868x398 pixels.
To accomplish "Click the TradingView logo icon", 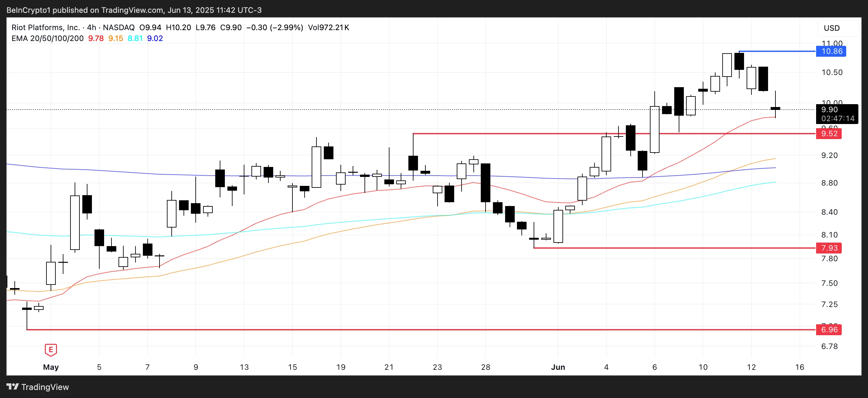I will tap(13, 386).
